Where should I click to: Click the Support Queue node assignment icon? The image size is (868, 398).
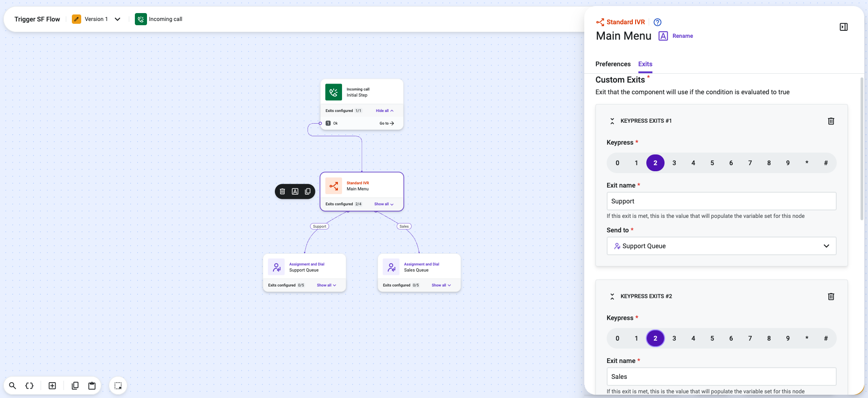276,267
